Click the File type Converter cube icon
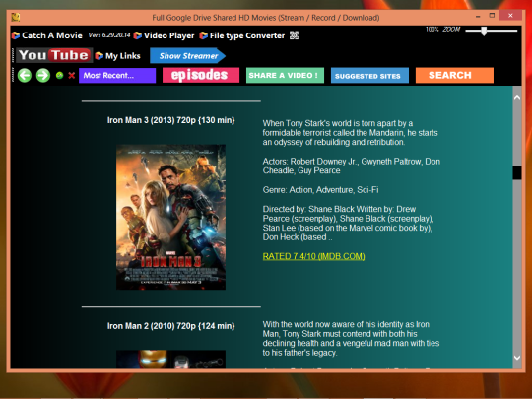Viewport: 532px width, 399px height. [203, 35]
